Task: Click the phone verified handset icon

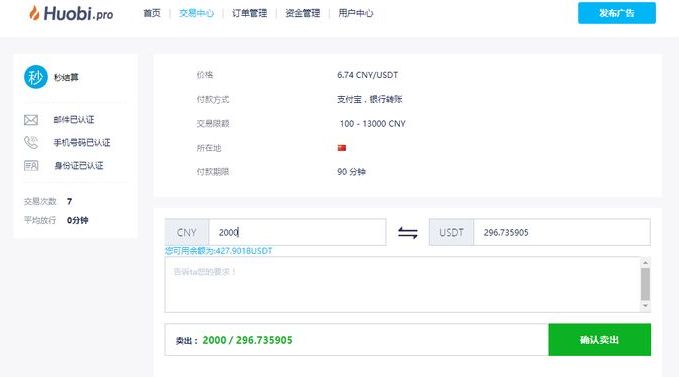Action: (31, 142)
